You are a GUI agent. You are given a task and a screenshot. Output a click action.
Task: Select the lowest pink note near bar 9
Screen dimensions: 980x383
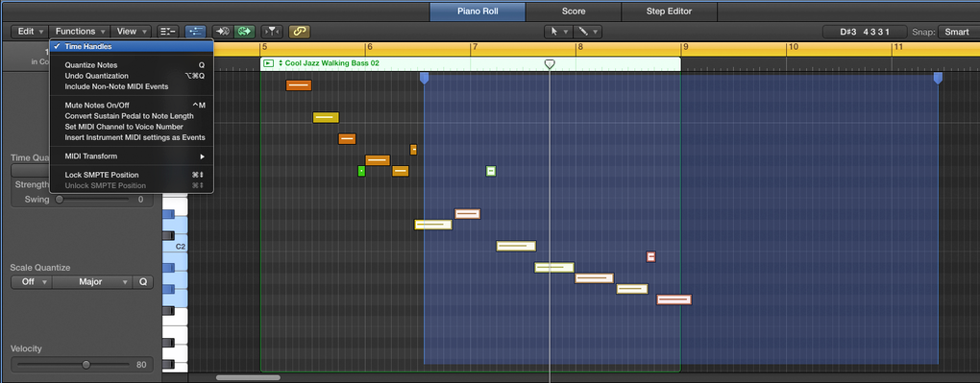674,299
